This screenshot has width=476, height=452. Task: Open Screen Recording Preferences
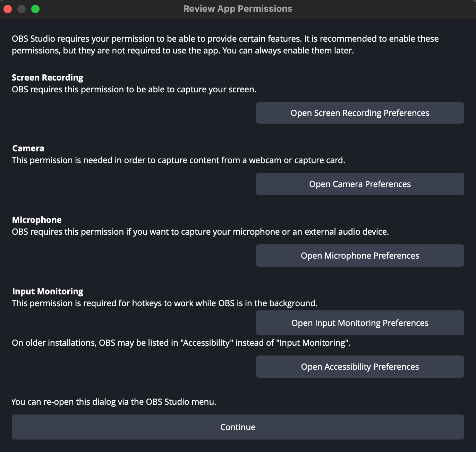click(x=360, y=113)
